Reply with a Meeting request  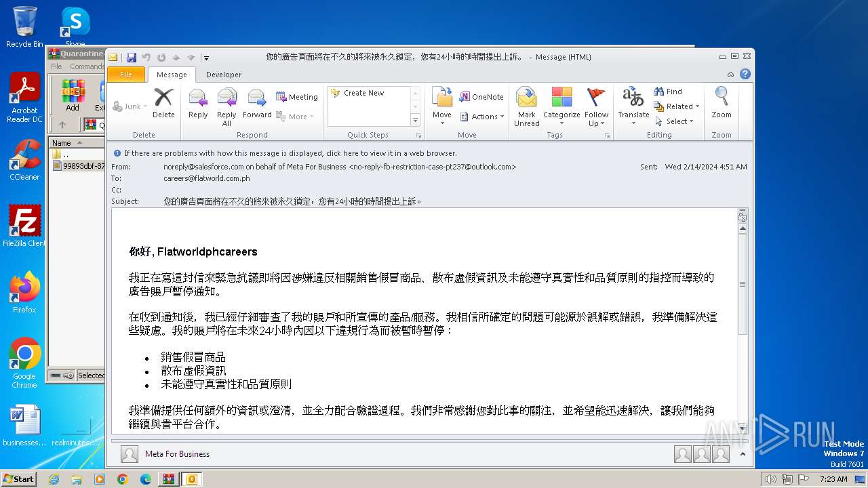click(x=297, y=97)
